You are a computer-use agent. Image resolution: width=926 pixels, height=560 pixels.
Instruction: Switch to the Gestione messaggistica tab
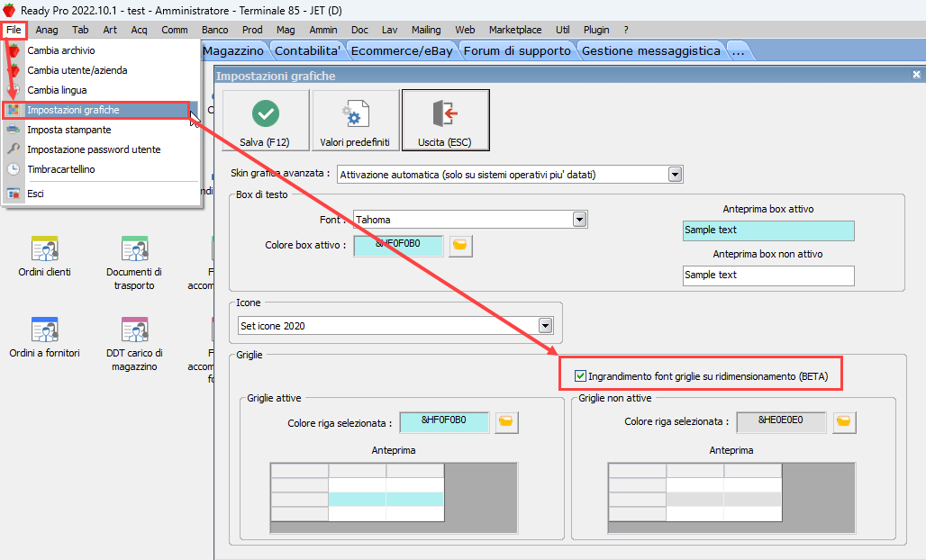pos(650,50)
